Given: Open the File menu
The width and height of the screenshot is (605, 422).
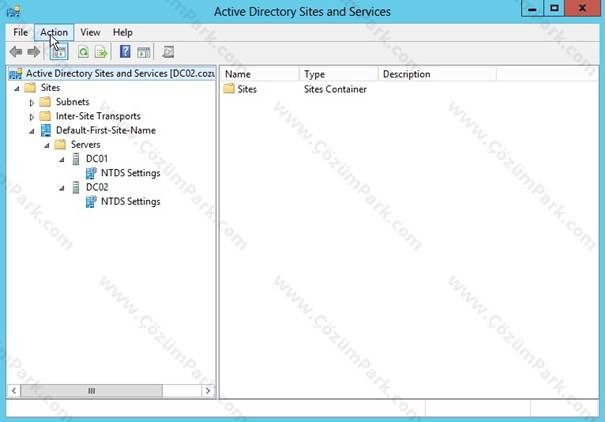Looking at the screenshot, I should click(x=20, y=32).
